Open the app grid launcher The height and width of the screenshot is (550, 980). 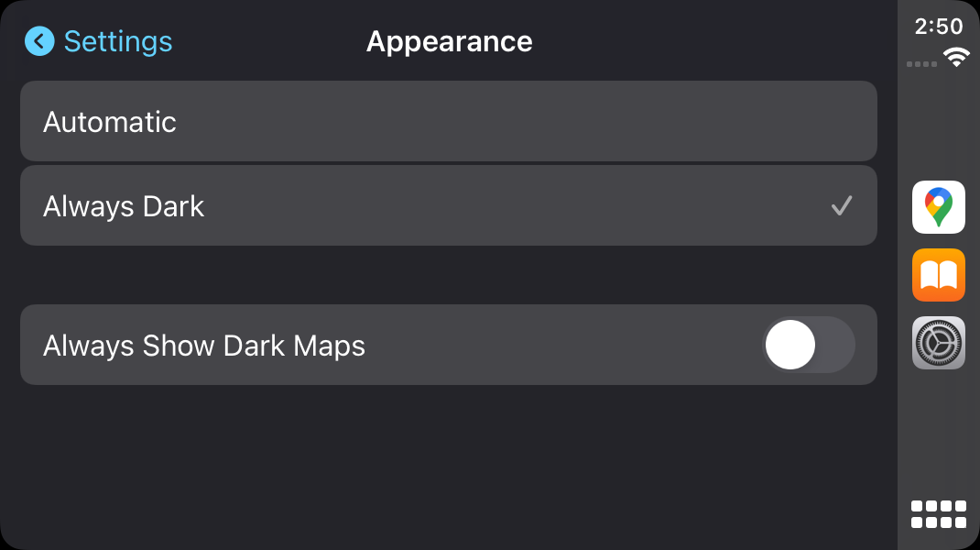tap(938, 513)
